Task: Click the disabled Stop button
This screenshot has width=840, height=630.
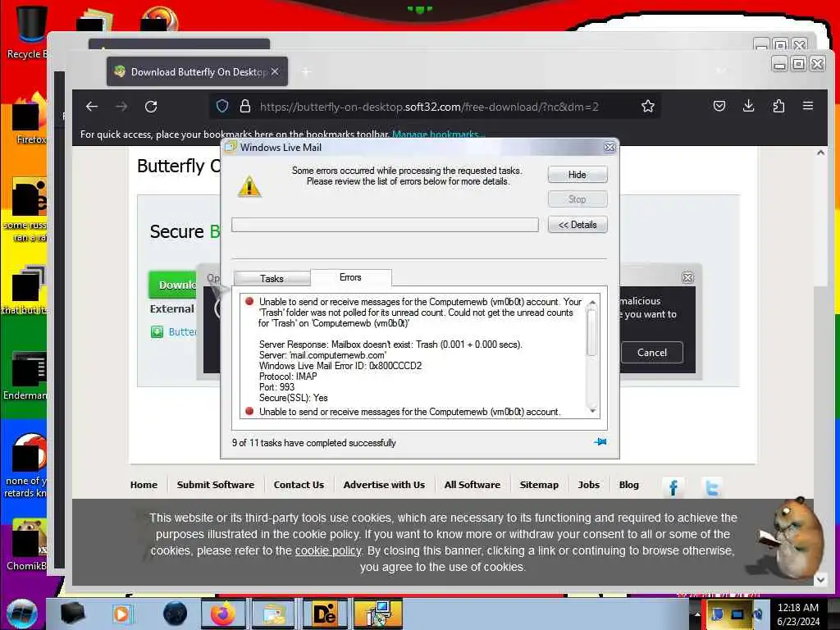Action: pyautogui.click(x=577, y=199)
